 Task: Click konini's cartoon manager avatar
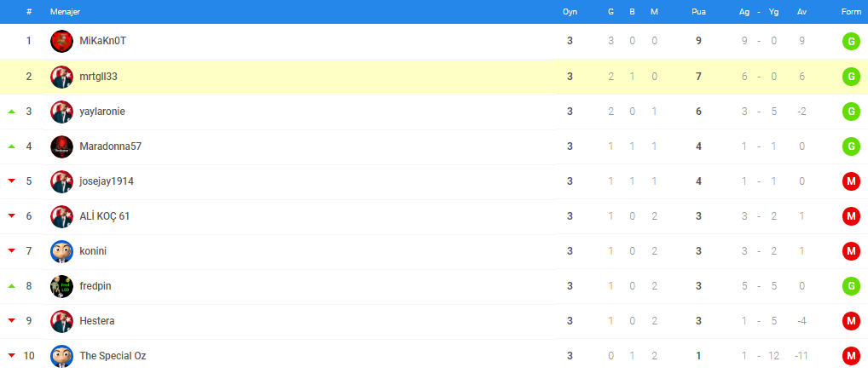pyautogui.click(x=62, y=251)
